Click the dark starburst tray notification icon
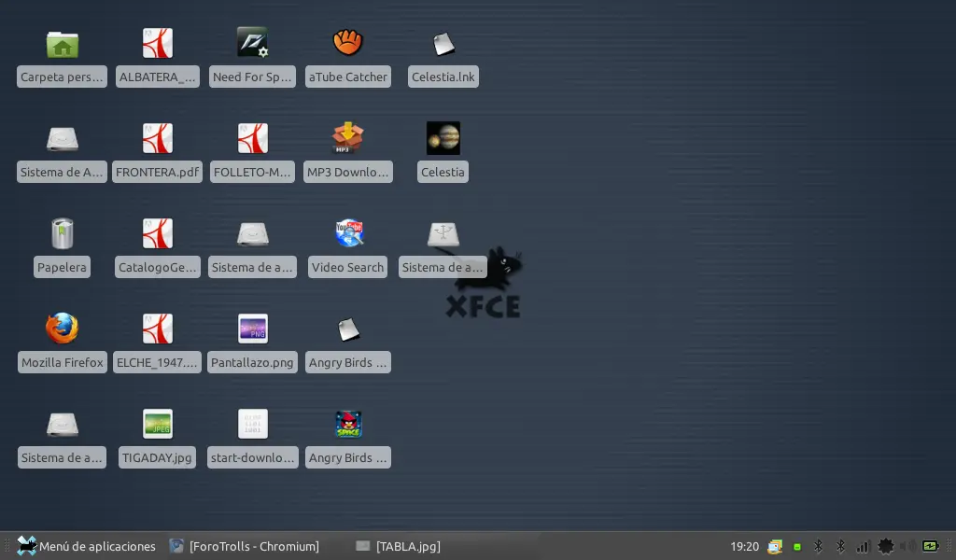 click(x=886, y=547)
